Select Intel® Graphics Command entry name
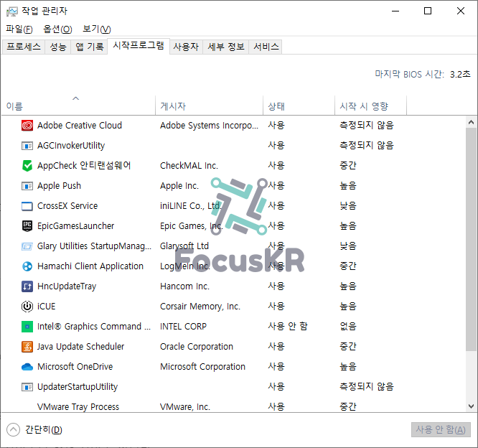Image resolution: width=478 pixels, height=448 pixels. click(94, 327)
